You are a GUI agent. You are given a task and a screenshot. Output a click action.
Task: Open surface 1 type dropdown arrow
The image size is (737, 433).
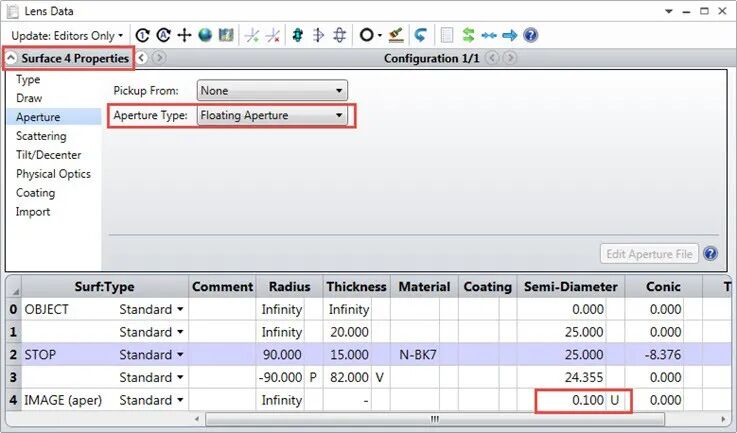coord(180,332)
